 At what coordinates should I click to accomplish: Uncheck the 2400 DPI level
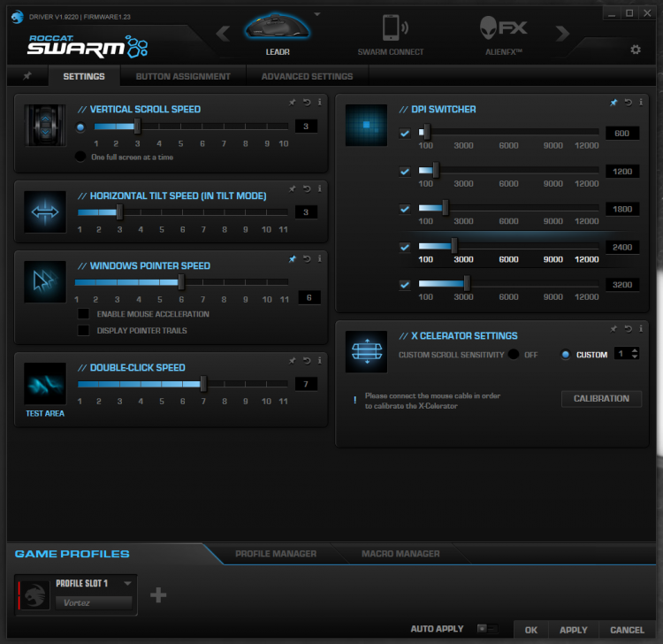(405, 247)
